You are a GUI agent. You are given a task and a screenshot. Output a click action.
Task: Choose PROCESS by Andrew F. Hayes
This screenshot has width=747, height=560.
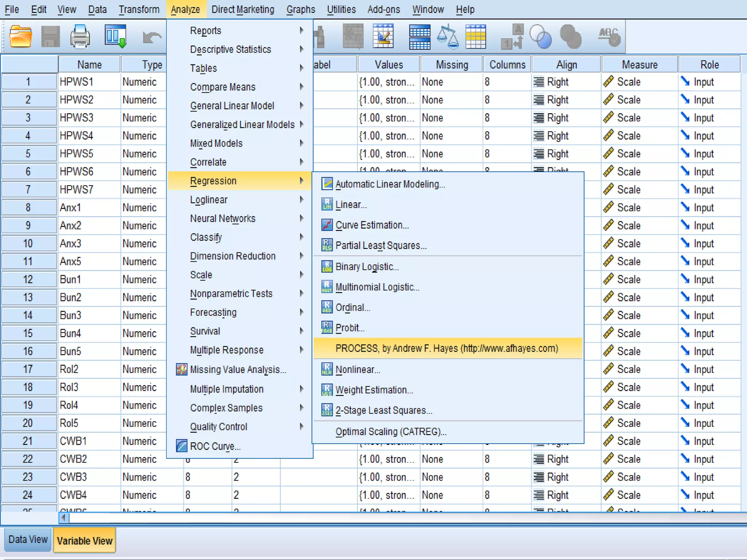point(447,349)
